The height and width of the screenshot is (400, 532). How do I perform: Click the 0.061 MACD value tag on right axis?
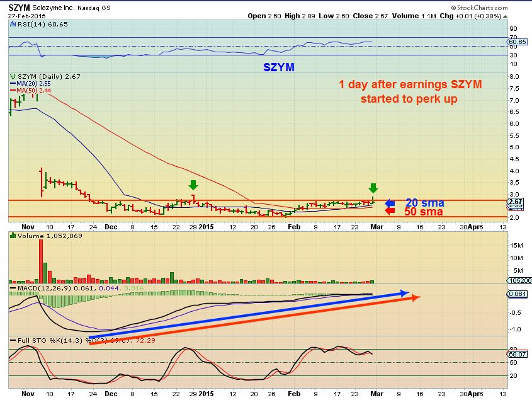coord(517,294)
